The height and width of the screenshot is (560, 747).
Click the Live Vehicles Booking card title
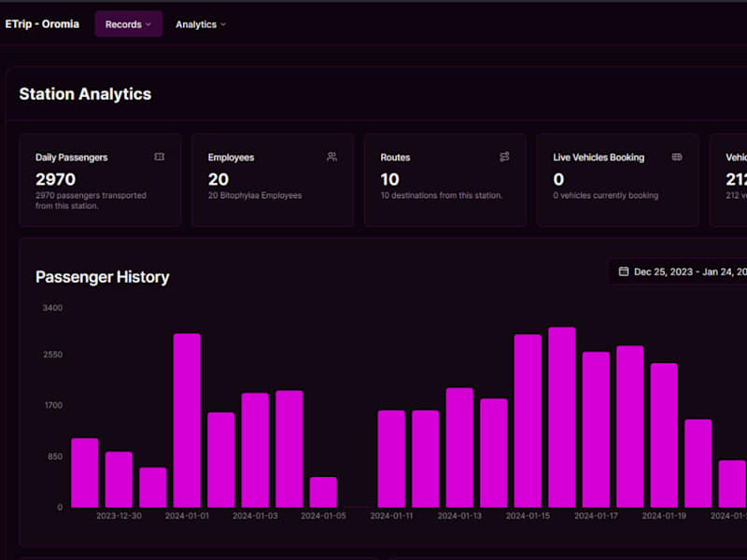point(599,157)
